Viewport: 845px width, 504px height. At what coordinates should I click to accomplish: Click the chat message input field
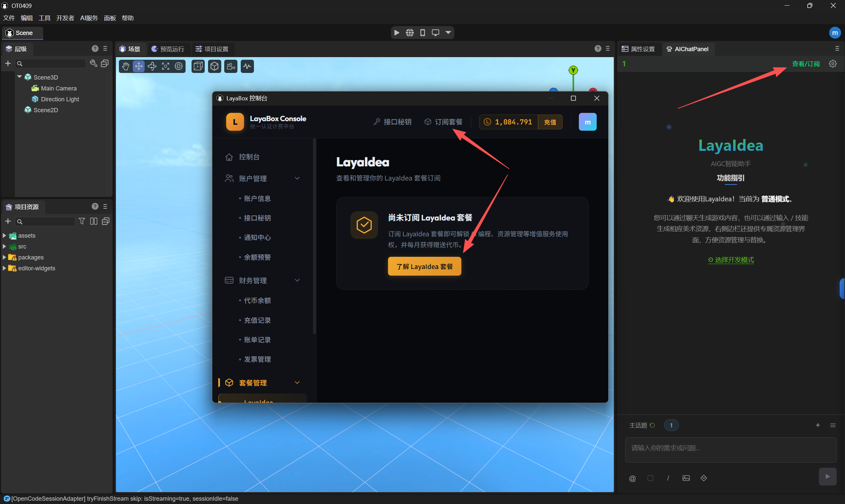tap(730, 450)
